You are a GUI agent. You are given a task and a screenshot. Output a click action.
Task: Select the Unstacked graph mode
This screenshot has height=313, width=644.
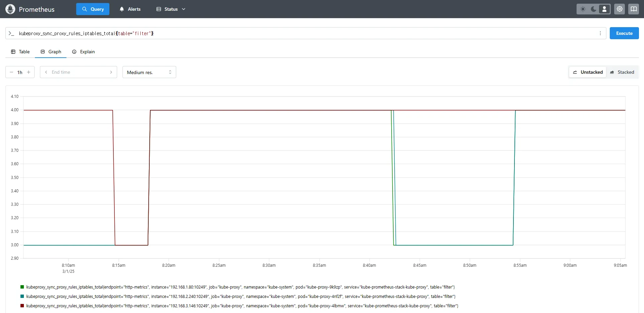click(588, 72)
